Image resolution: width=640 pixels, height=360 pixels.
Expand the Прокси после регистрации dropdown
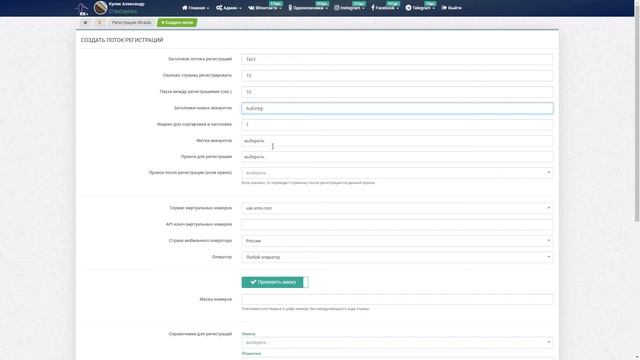click(x=397, y=173)
